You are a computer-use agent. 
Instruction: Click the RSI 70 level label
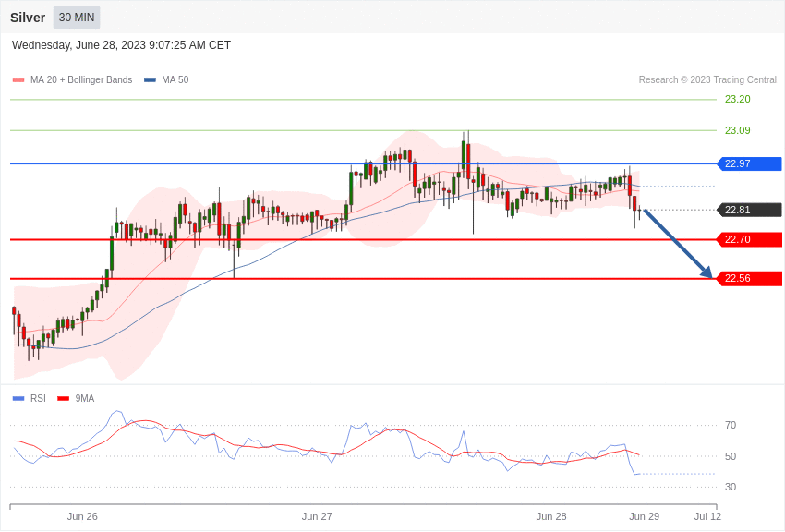(x=731, y=426)
